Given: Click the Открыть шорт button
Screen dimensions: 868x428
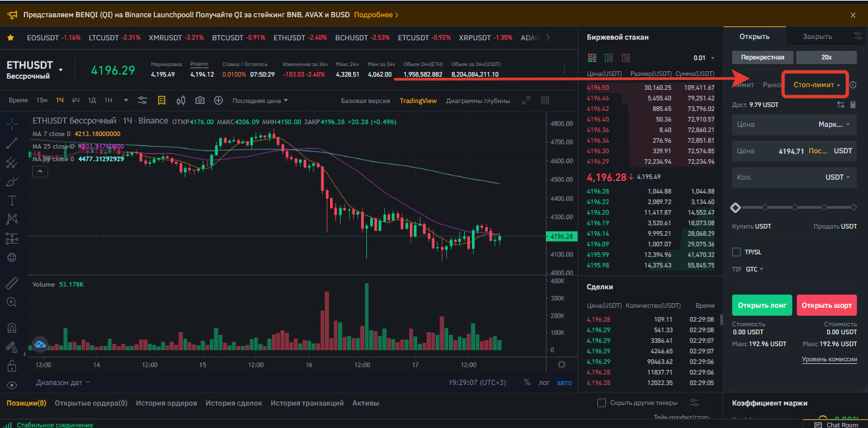Looking at the screenshot, I should [827, 305].
